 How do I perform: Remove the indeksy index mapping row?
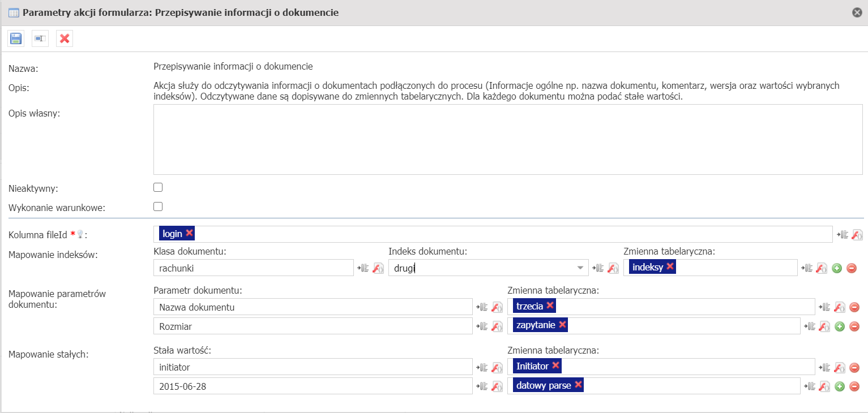[x=852, y=268]
